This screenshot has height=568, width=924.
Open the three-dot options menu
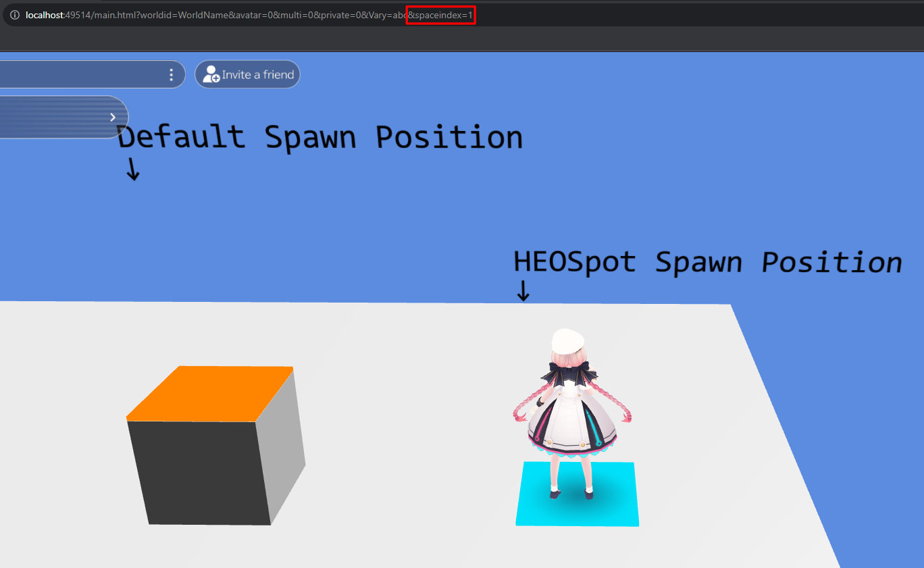[x=172, y=74]
